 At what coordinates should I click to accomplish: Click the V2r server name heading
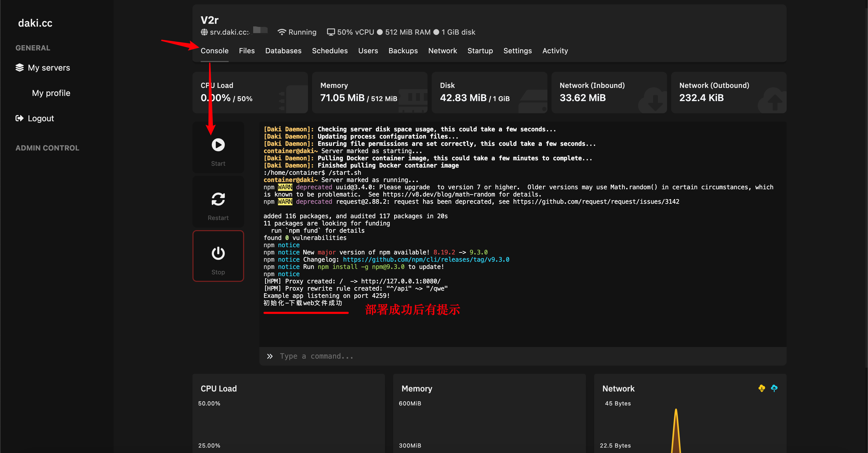tap(210, 20)
